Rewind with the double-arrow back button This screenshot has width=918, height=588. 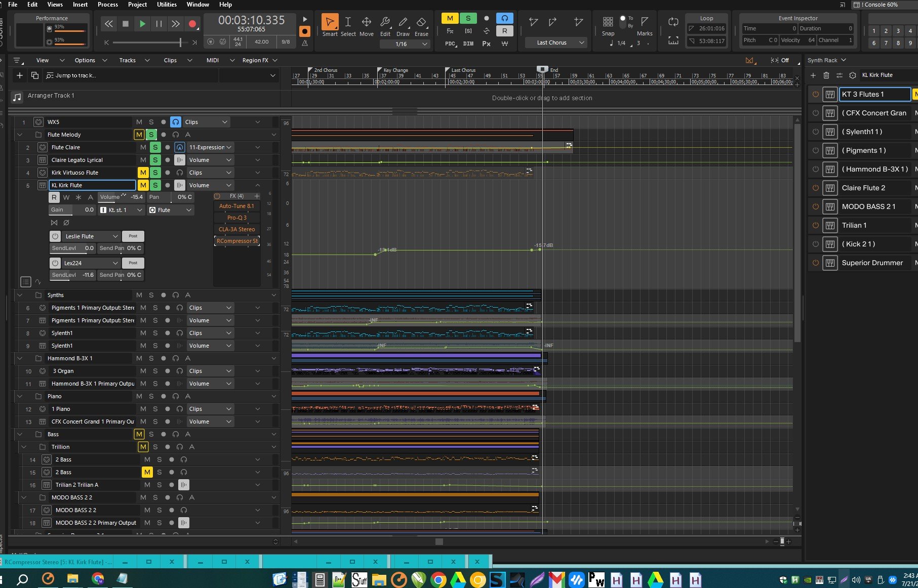point(108,24)
